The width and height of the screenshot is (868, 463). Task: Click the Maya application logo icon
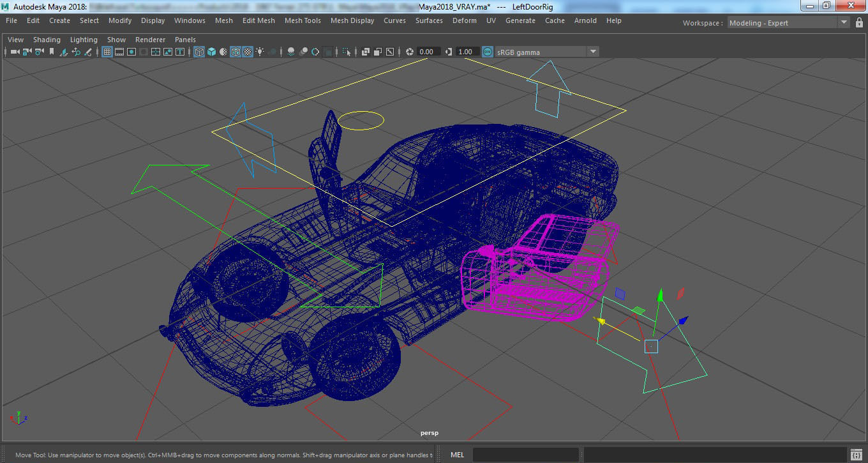click(x=6, y=6)
